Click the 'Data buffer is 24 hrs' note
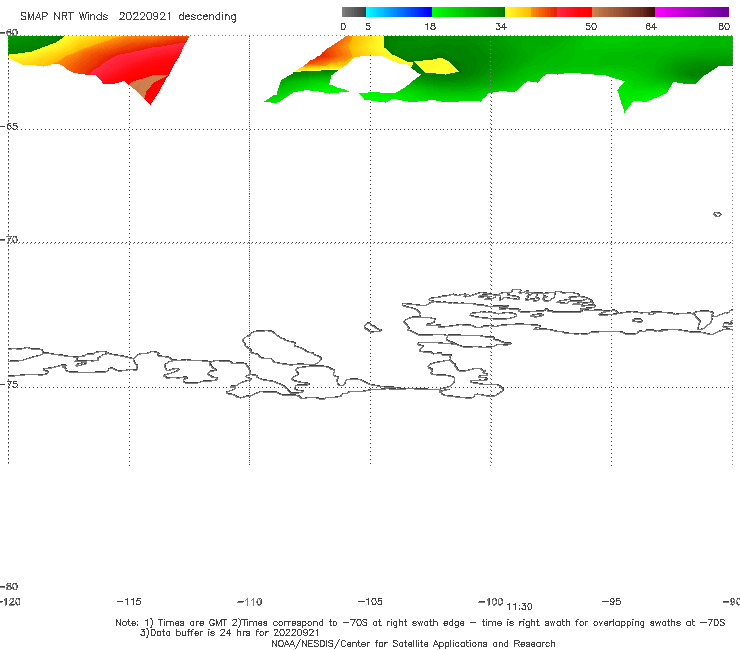Screen dimensions: 740x650 pos(230,633)
